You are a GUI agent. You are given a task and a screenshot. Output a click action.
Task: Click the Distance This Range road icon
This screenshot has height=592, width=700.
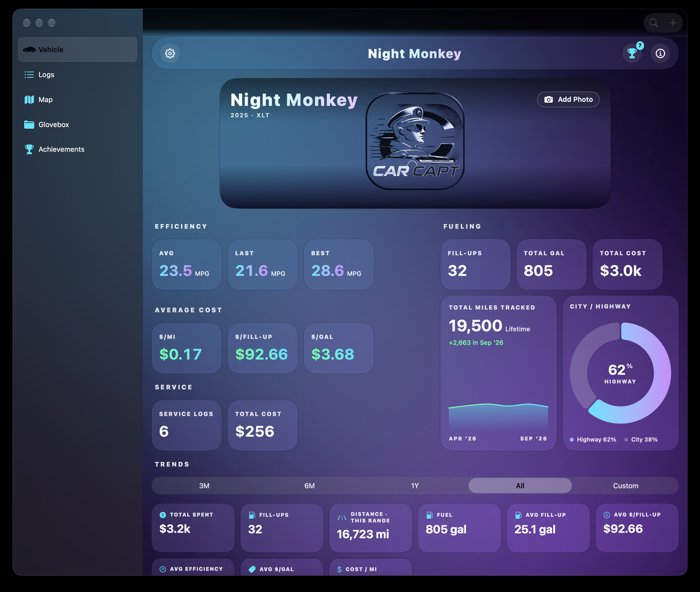(x=342, y=518)
